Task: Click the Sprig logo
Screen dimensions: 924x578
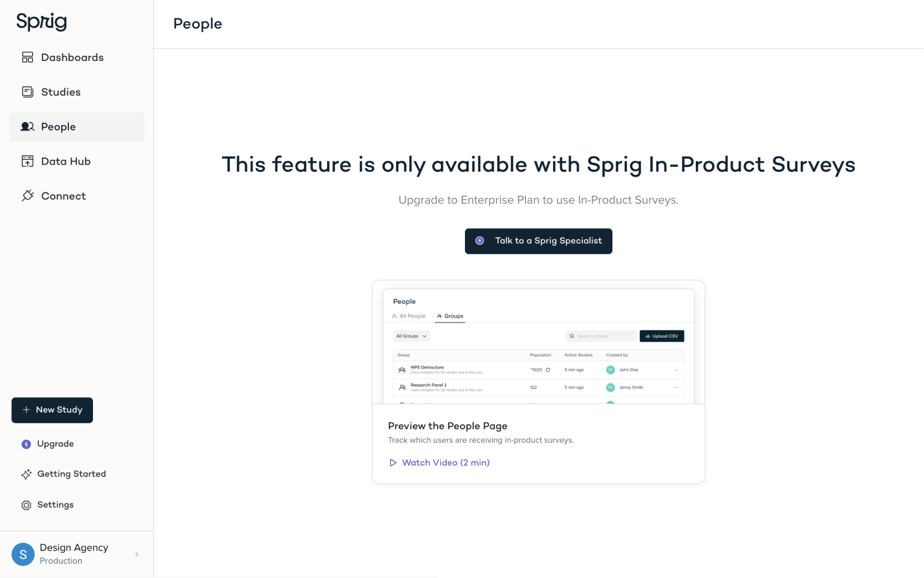Action: coord(41,22)
